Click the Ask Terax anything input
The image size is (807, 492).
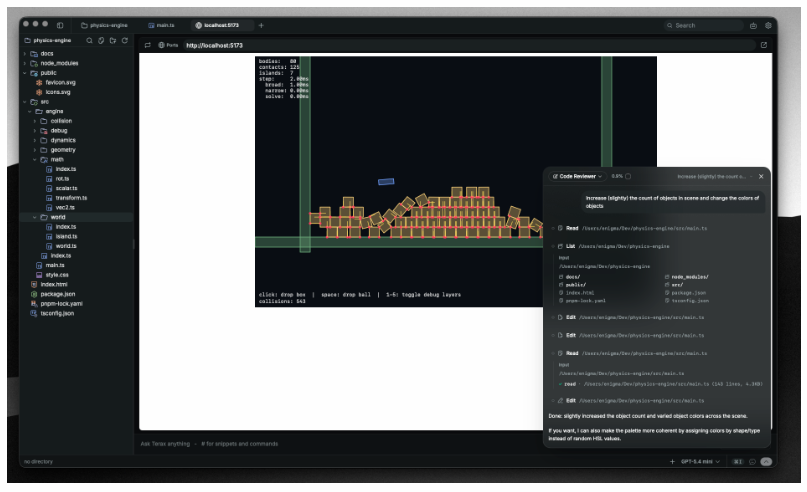click(340, 444)
